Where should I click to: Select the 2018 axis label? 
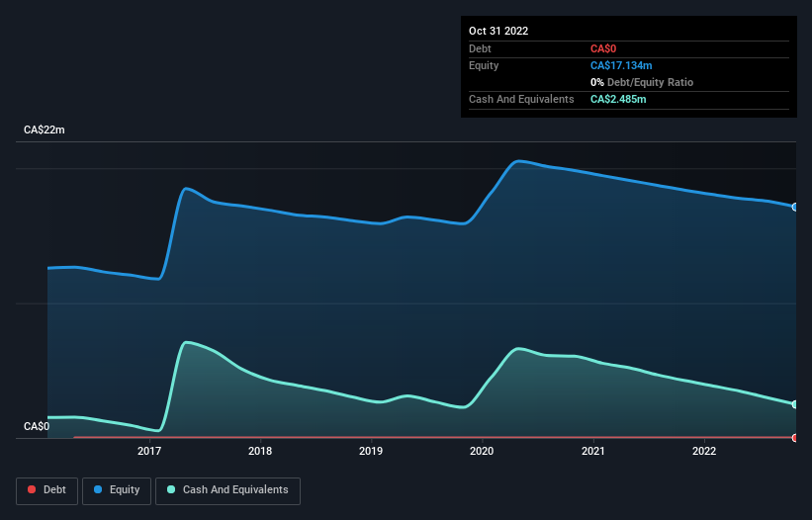click(x=260, y=451)
